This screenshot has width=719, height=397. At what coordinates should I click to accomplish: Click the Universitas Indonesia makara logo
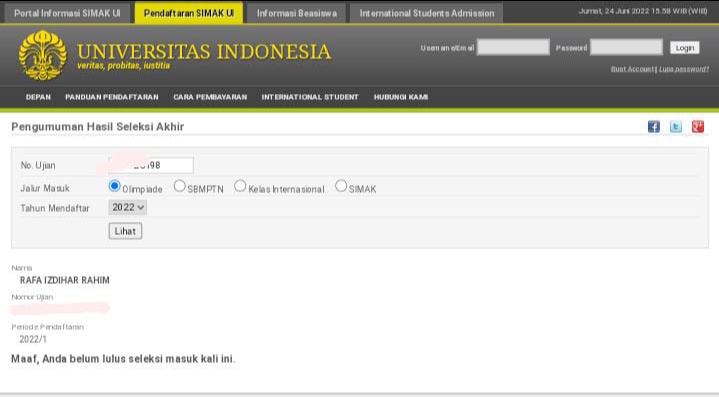click(x=43, y=55)
